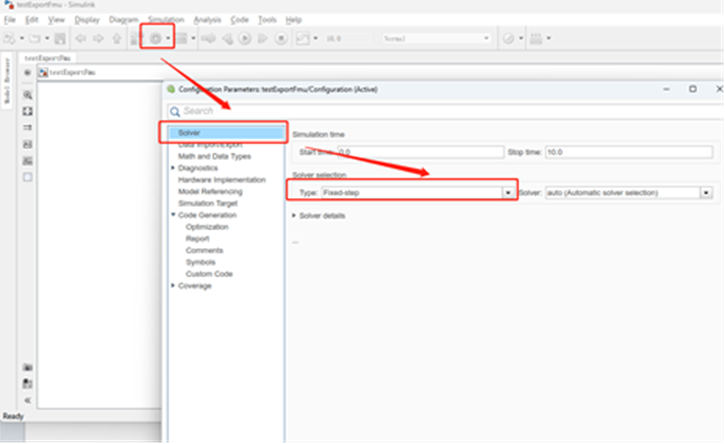Click the Forward arrow in toolbar
This screenshot has height=444, width=725.
coord(98,38)
